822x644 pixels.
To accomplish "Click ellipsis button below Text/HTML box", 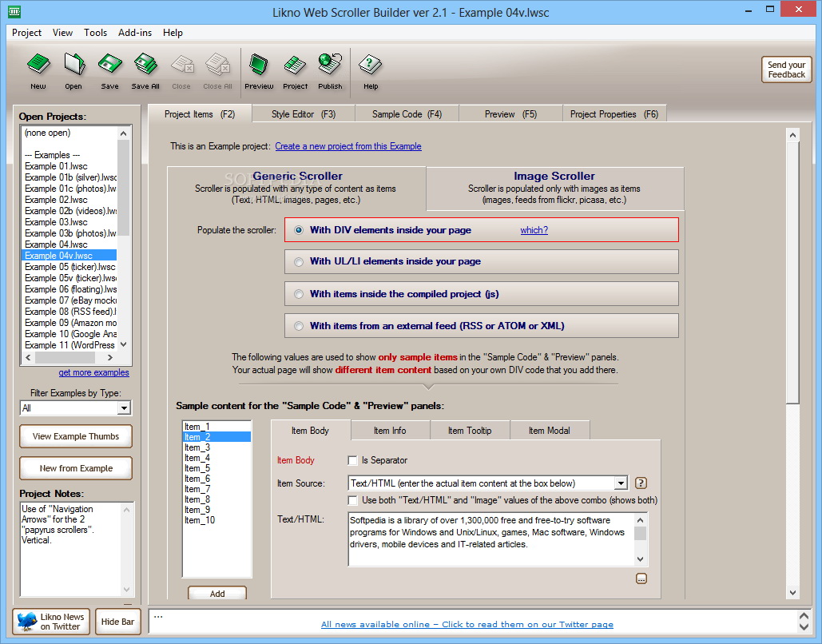I will 641,579.
